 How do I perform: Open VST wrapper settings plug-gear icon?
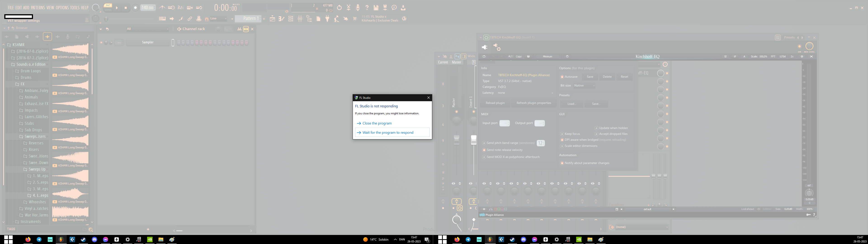(497, 47)
